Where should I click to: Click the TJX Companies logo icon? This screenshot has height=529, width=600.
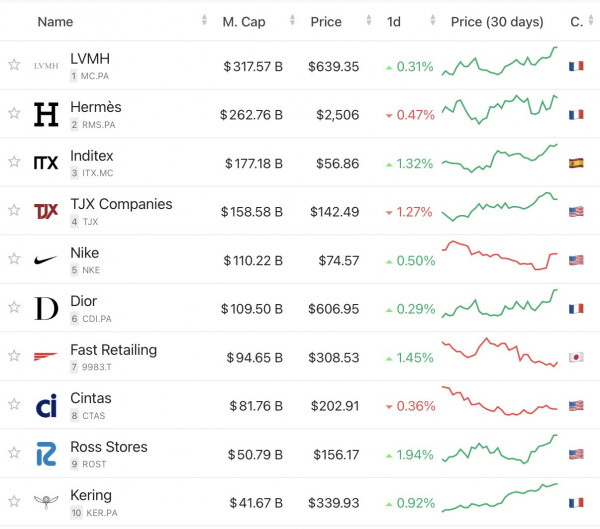46,211
